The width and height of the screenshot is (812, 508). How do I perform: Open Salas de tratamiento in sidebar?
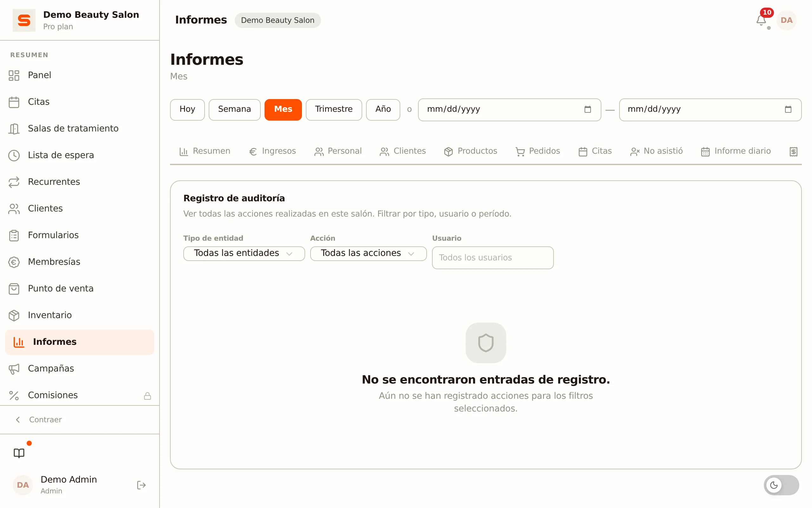pos(80,128)
